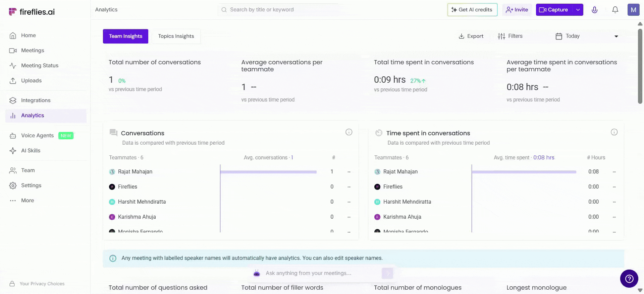Click the Invite button
The width and height of the screenshot is (644, 294).
(517, 10)
